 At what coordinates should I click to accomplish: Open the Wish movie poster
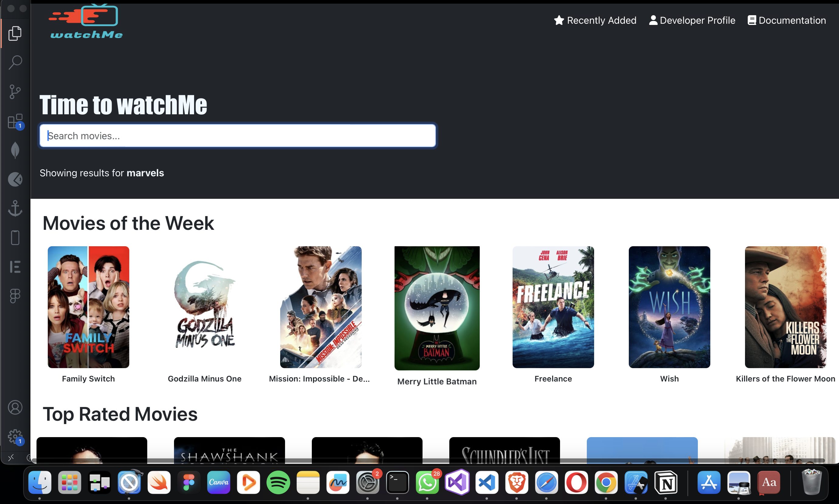tap(670, 307)
